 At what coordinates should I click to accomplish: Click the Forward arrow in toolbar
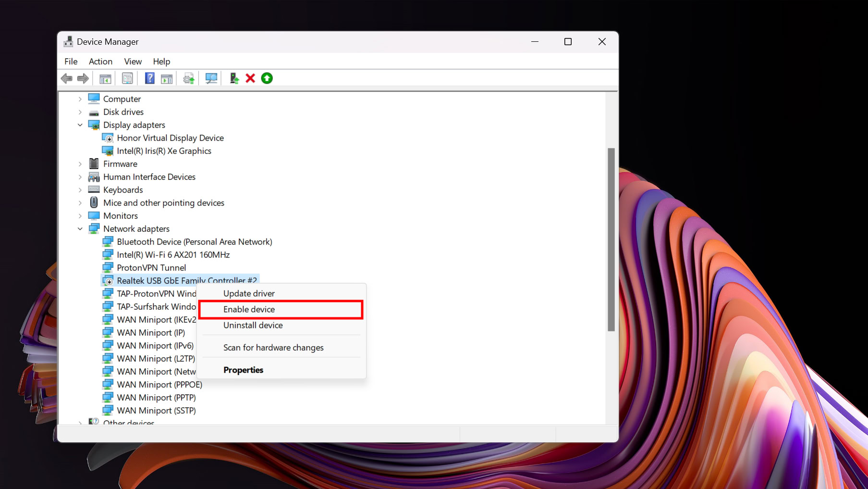83,78
